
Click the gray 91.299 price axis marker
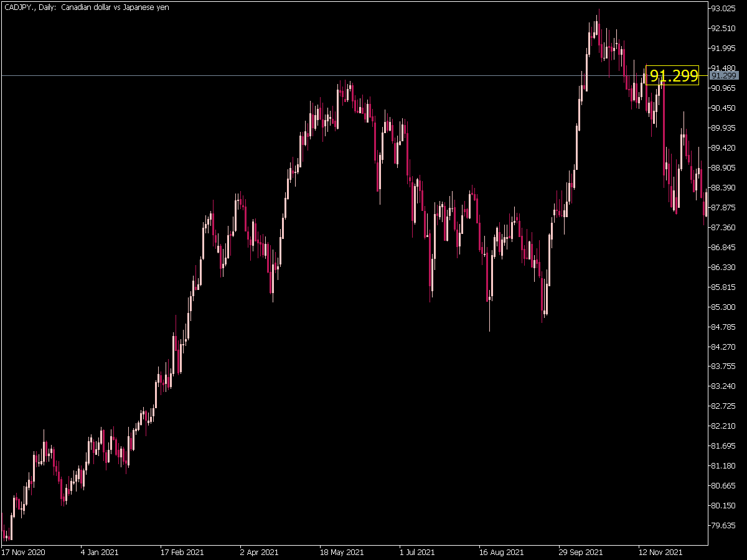tap(724, 75)
